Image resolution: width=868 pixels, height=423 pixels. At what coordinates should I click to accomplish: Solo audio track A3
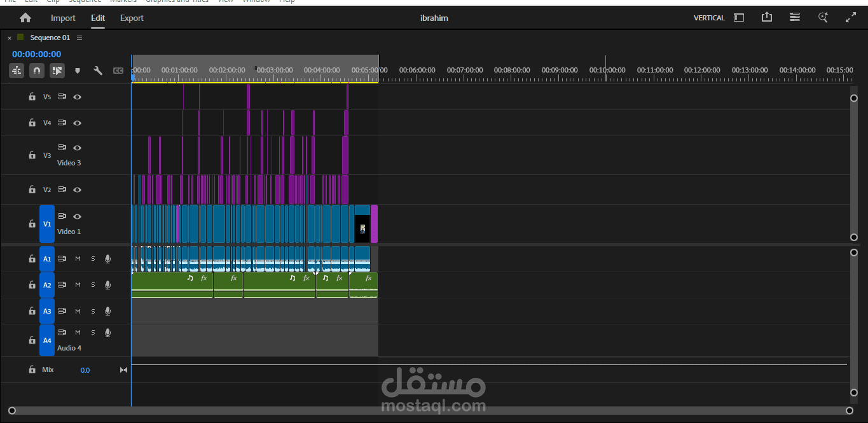point(93,311)
